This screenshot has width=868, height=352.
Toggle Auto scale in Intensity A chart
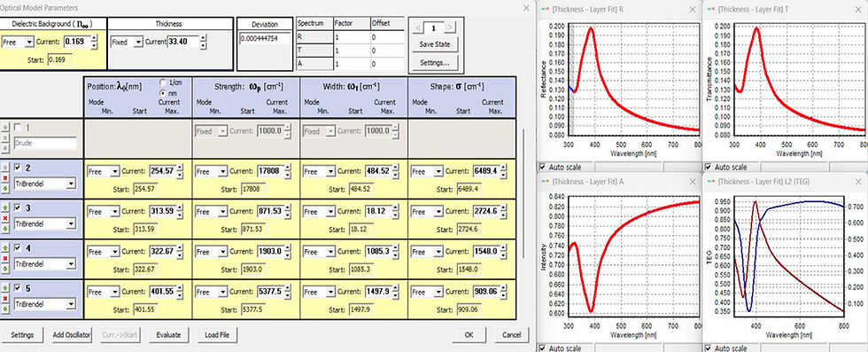click(x=542, y=348)
